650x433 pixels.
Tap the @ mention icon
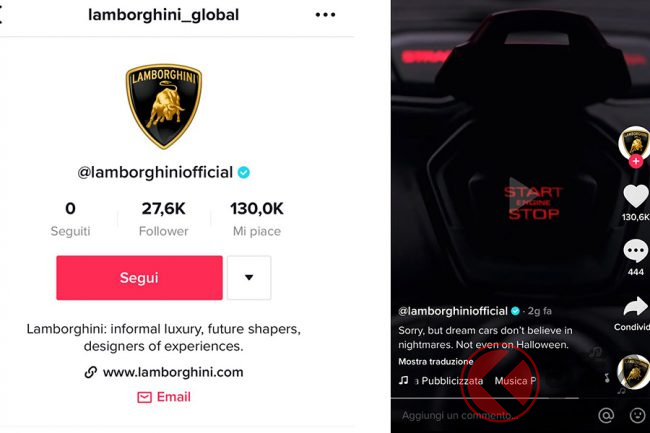click(x=606, y=415)
